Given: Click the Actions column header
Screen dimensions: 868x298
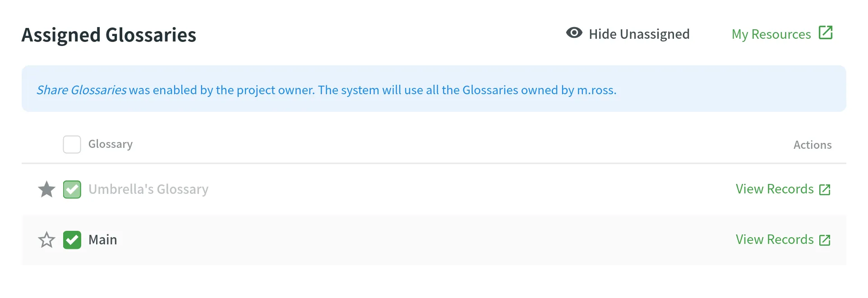Looking at the screenshot, I should click(812, 145).
